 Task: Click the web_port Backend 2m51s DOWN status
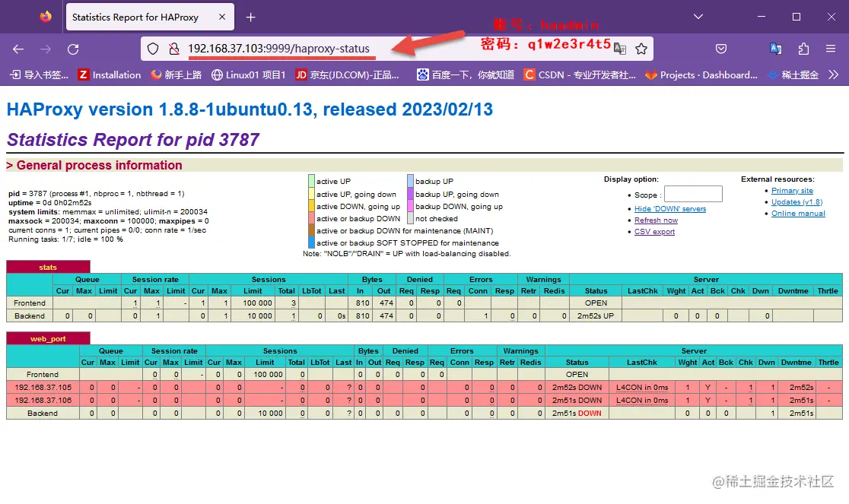click(577, 413)
